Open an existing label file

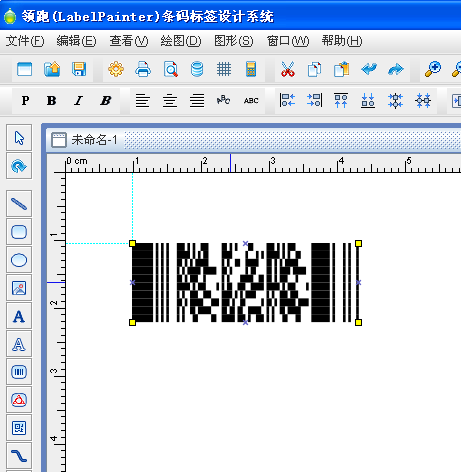52,69
